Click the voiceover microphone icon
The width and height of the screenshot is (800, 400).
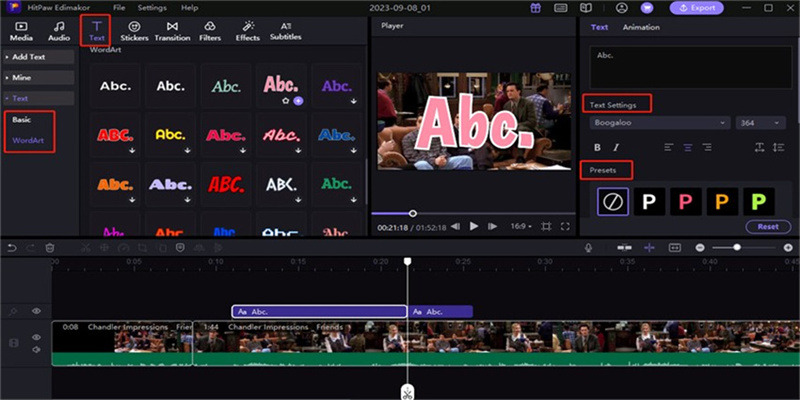pyautogui.click(x=588, y=247)
